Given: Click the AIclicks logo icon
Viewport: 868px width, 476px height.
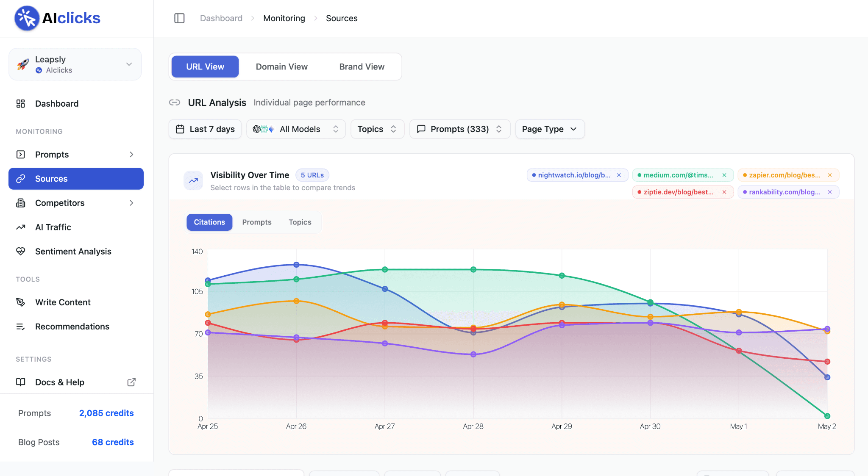Looking at the screenshot, I should coord(27,18).
